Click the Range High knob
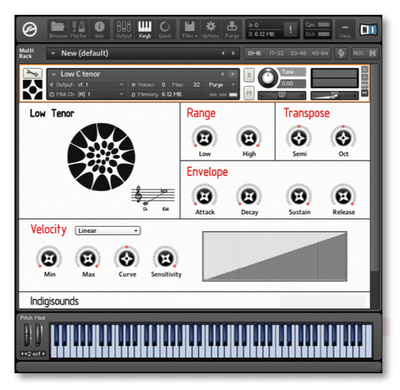Image resolution: width=400 pixels, height=390 pixels. click(x=249, y=138)
